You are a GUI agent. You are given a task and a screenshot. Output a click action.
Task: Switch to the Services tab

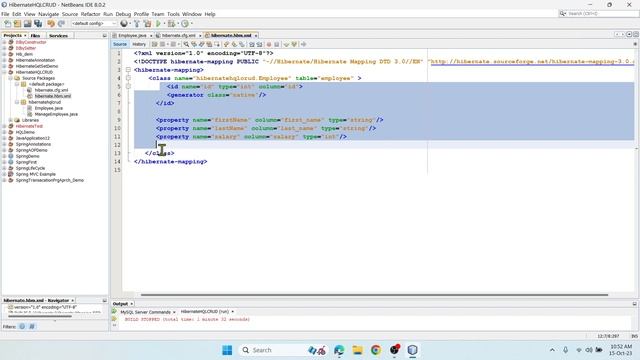[58, 36]
